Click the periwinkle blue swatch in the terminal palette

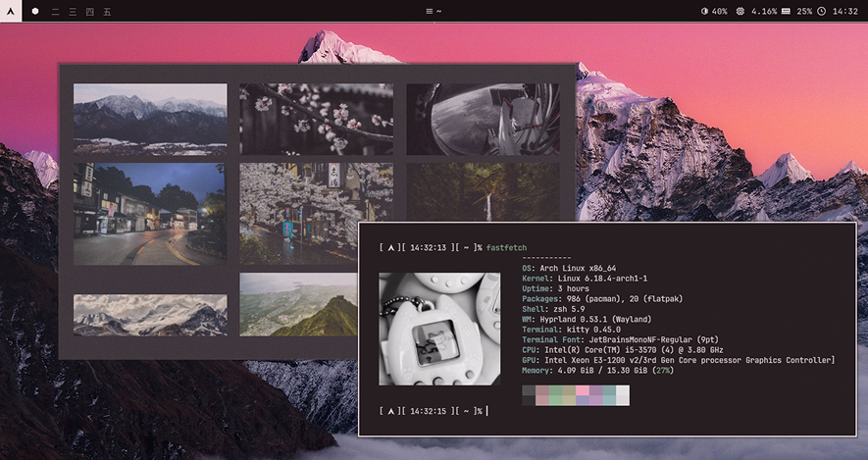(x=583, y=401)
